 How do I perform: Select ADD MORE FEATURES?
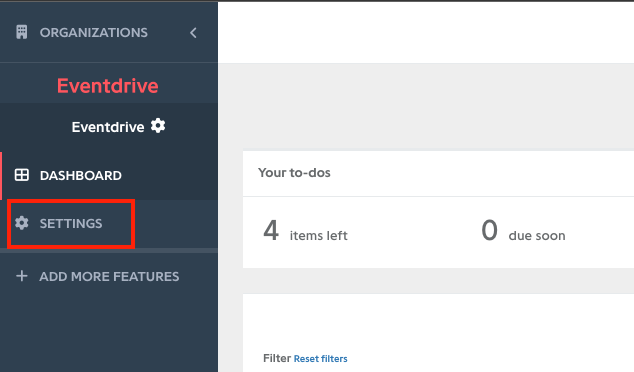coord(109,277)
